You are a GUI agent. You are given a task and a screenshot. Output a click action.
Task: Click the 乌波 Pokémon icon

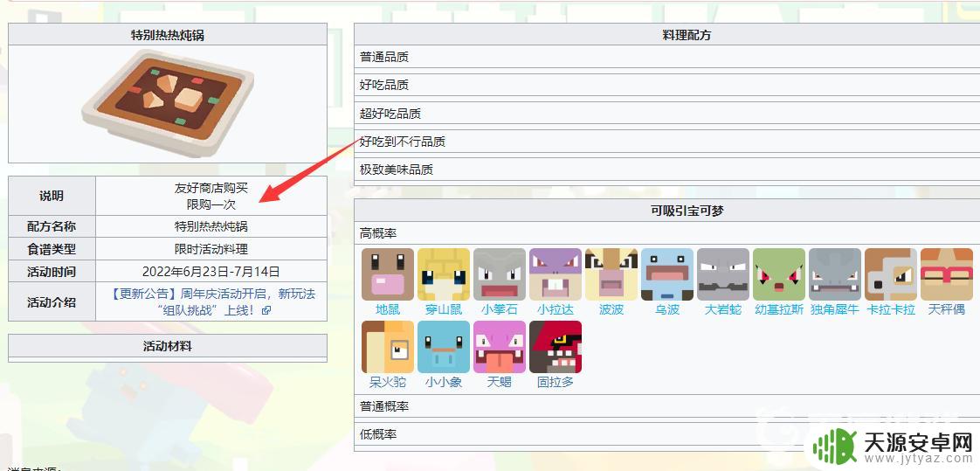[667, 274]
